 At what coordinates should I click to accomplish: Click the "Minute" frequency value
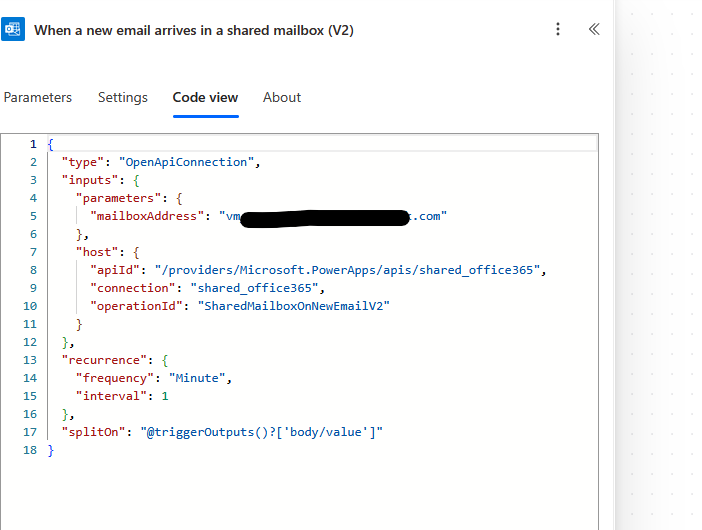click(197, 378)
